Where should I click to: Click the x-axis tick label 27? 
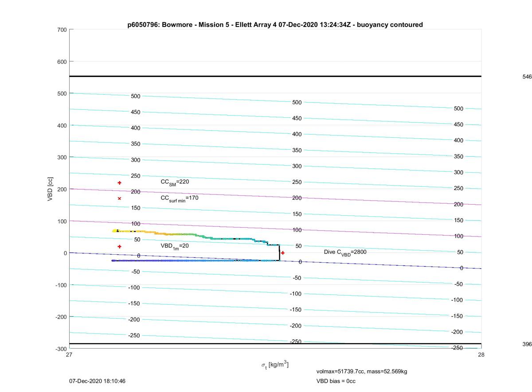point(69,355)
